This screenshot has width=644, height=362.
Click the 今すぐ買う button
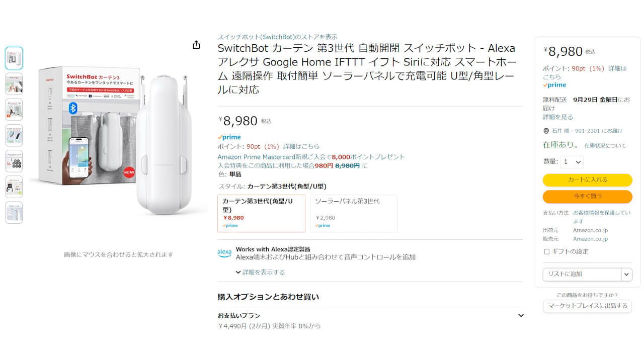click(x=587, y=197)
